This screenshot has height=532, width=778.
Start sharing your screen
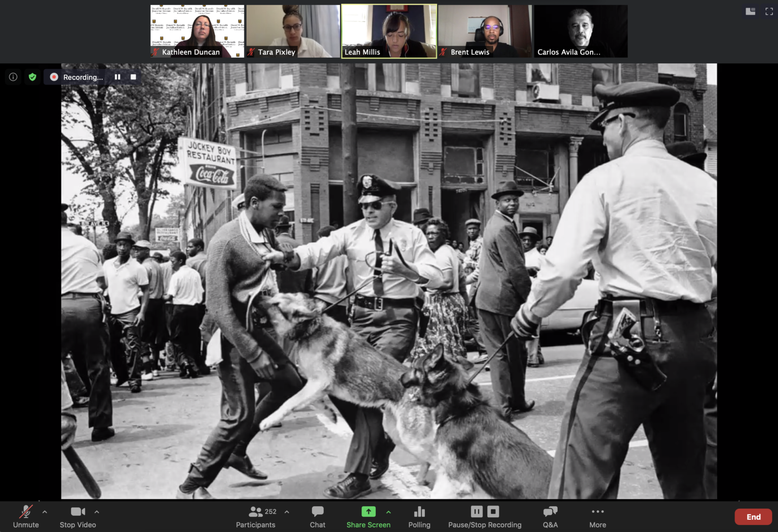pyautogui.click(x=368, y=511)
